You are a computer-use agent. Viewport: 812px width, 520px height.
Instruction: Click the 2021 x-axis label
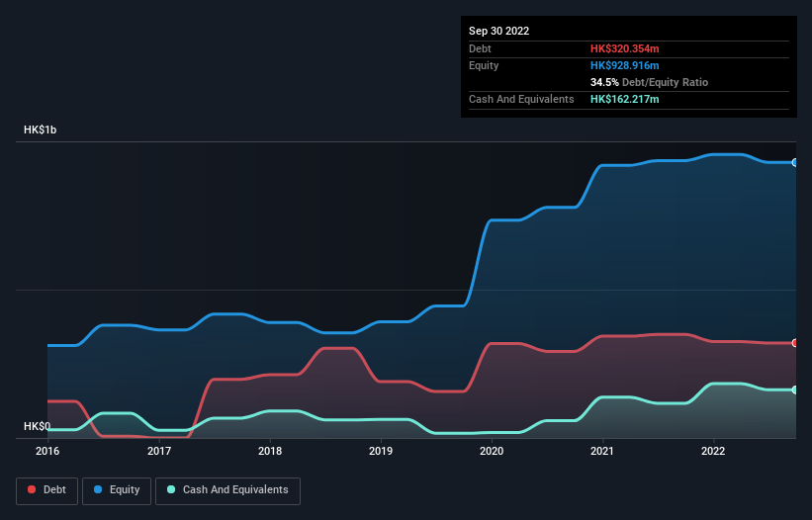coord(602,451)
